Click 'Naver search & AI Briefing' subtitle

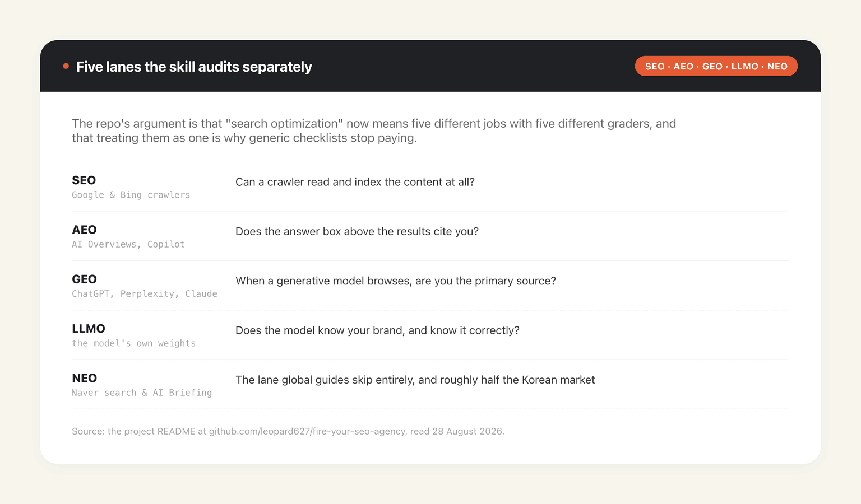click(142, 393)
